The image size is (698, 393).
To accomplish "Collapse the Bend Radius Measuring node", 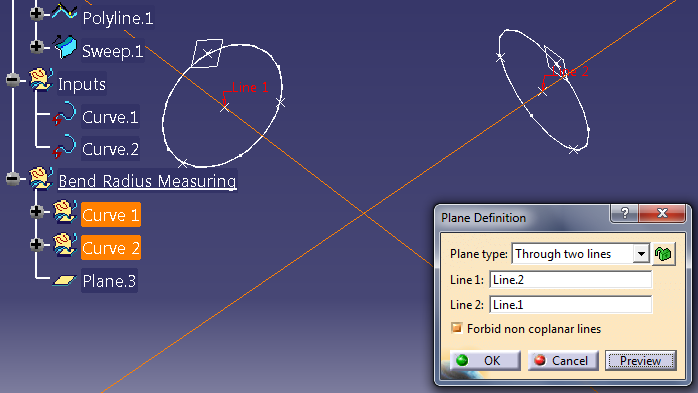I will click(x=13, y=179).
